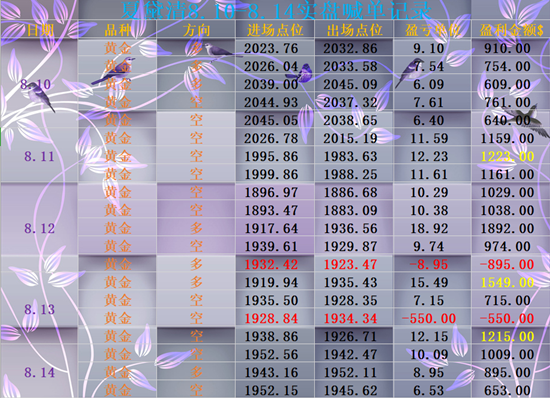550x398 pixels.
Task: Select the profit cell showing 18.92
Action: click(x=429, y=229)
